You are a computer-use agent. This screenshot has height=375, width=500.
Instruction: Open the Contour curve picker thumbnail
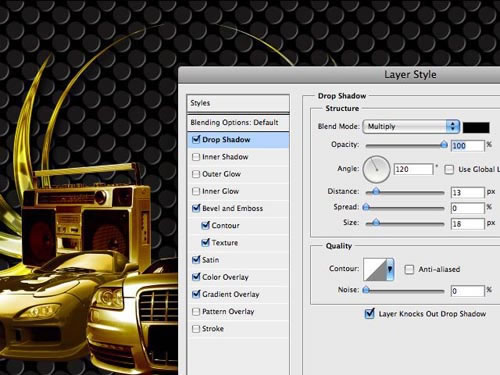pyautogui.click(x=375, y=269)
